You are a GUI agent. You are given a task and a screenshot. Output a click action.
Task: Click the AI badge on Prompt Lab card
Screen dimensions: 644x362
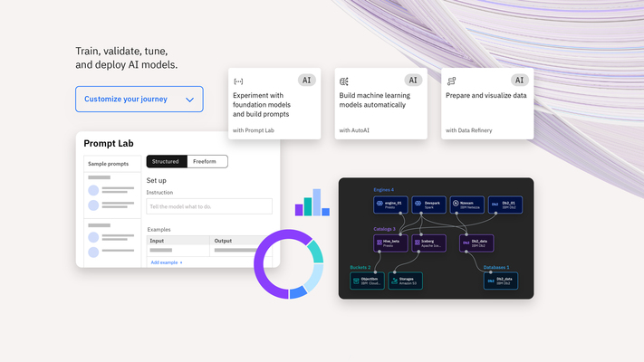(307, 80)
